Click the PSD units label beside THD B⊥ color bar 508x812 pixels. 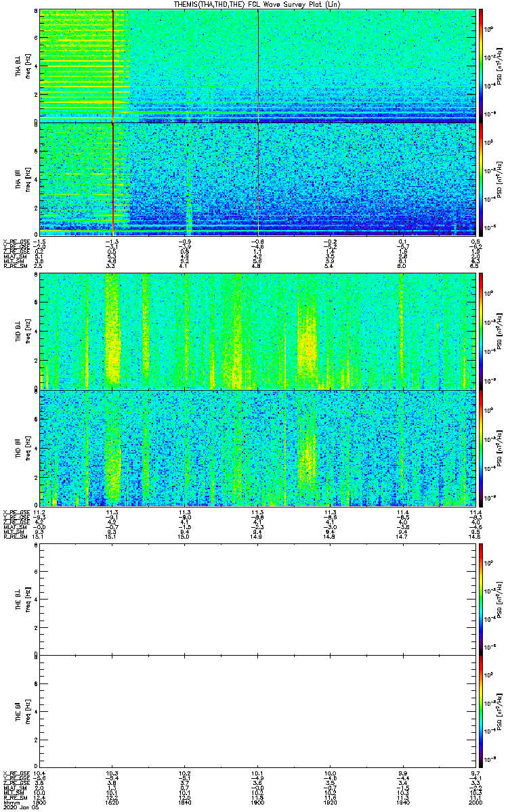coord(499,331)
